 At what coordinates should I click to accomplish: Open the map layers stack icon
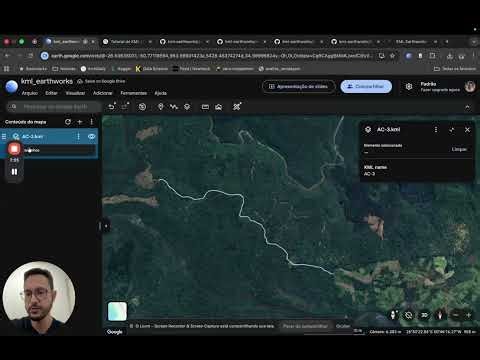(187, 107)
